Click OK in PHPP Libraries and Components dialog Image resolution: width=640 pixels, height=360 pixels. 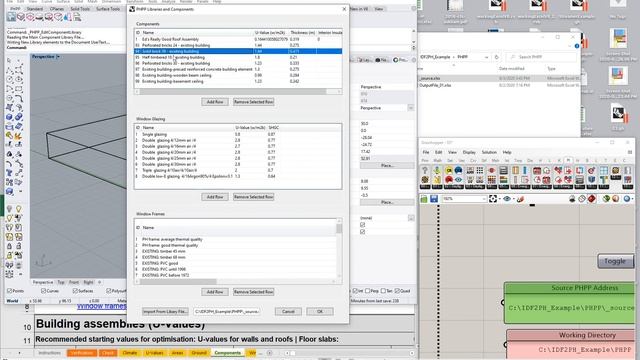click(320, 311)
